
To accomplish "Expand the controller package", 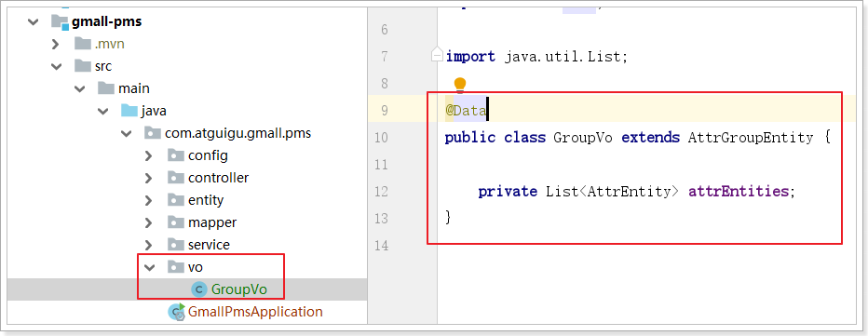I will 148,178.
